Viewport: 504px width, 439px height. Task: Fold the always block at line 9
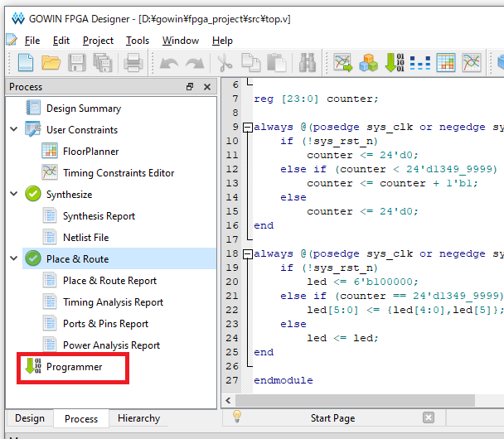pos(247,128)
